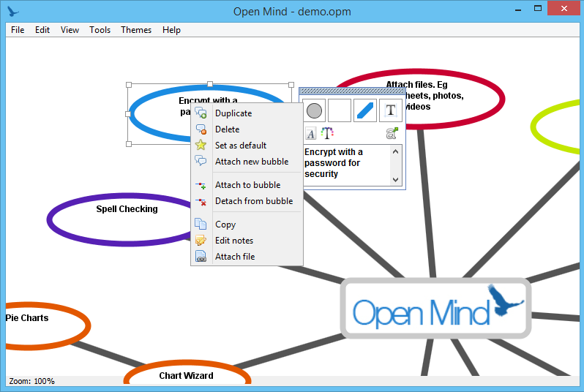Click the Duplicate bubble icon in context menu
This screenshot has width=584, height=392.
click(201, 113)
